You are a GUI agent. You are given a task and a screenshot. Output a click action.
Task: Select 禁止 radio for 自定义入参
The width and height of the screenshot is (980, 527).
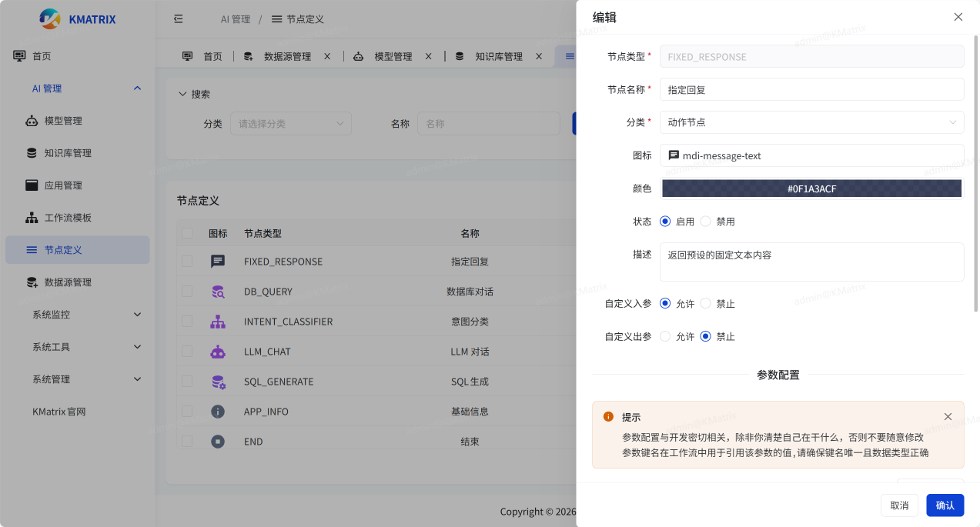(x=705, y=304)
